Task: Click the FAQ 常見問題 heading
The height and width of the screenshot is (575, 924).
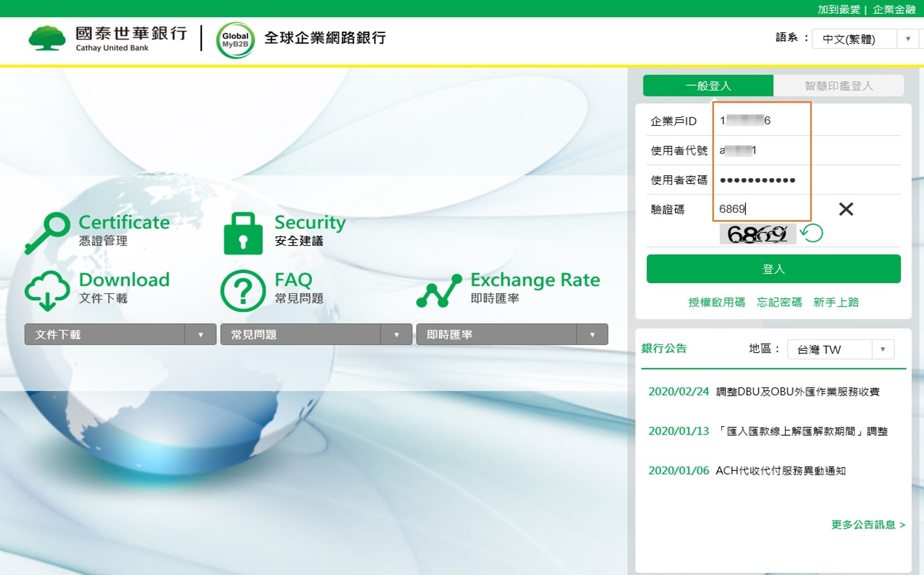Action: pyautogui.click(x=299, y=287)
